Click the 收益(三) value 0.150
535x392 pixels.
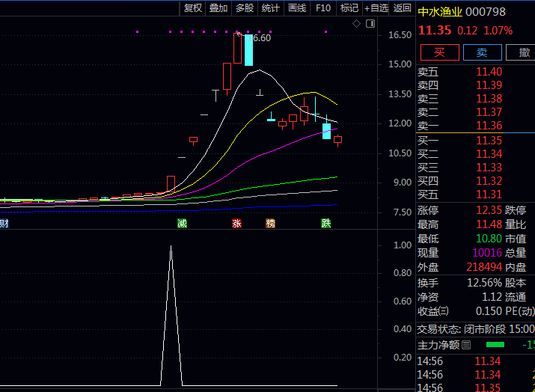pyautogui.click(x=489, y=311)
